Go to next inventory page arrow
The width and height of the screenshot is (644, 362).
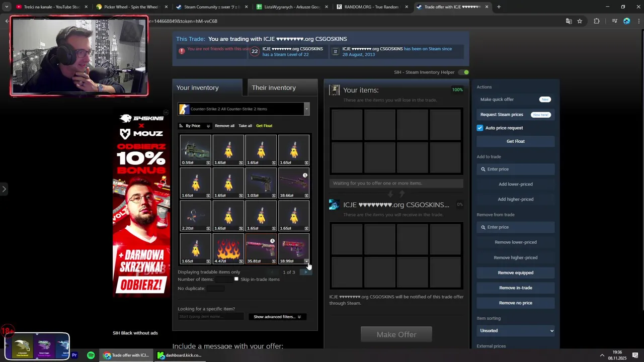coord(305,272)
